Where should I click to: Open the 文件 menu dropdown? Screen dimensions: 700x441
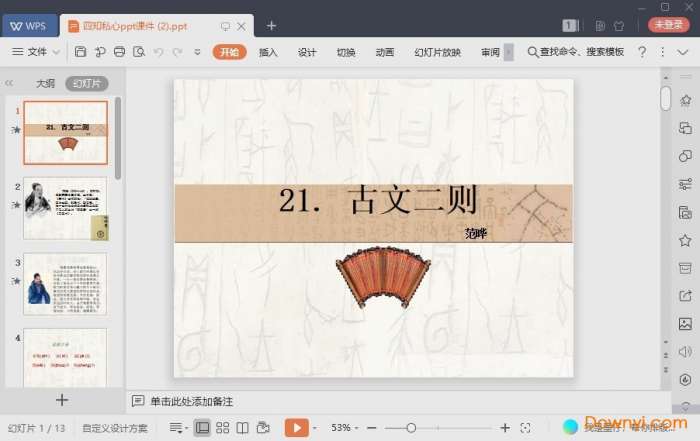pos(36,52)
